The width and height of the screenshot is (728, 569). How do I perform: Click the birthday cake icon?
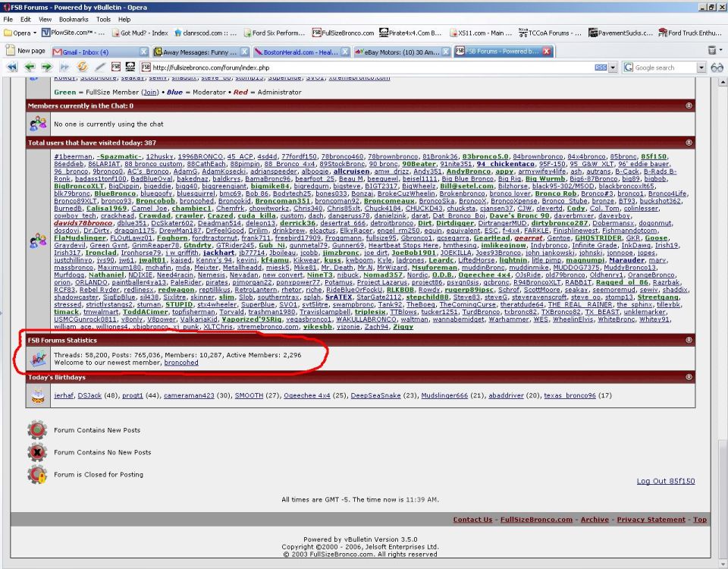(38, 396)
